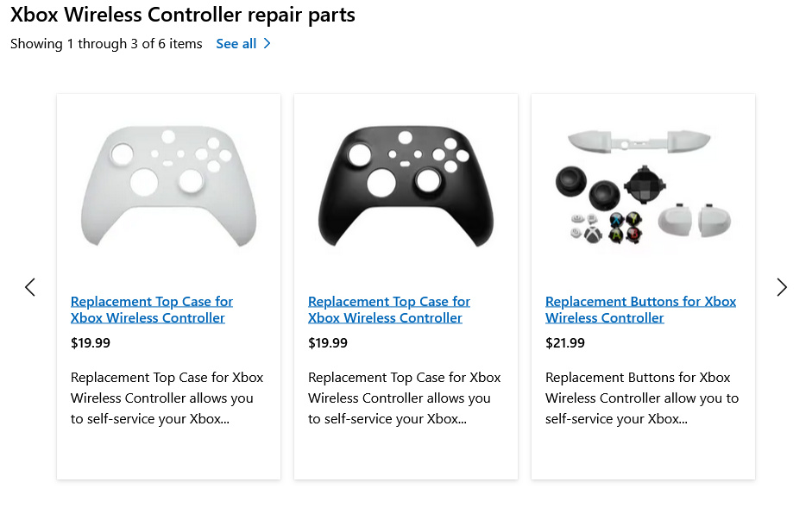Click the Xbox Wireless Controller repair parts heading

pyautogui.click(x=183, y=15)
